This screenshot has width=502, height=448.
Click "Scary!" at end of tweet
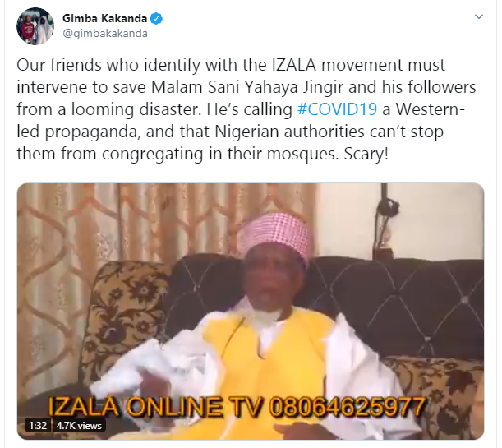tap(366, 154)
